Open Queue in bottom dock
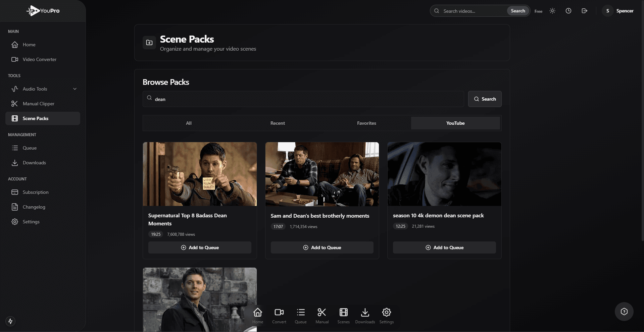 pos(301,316)
